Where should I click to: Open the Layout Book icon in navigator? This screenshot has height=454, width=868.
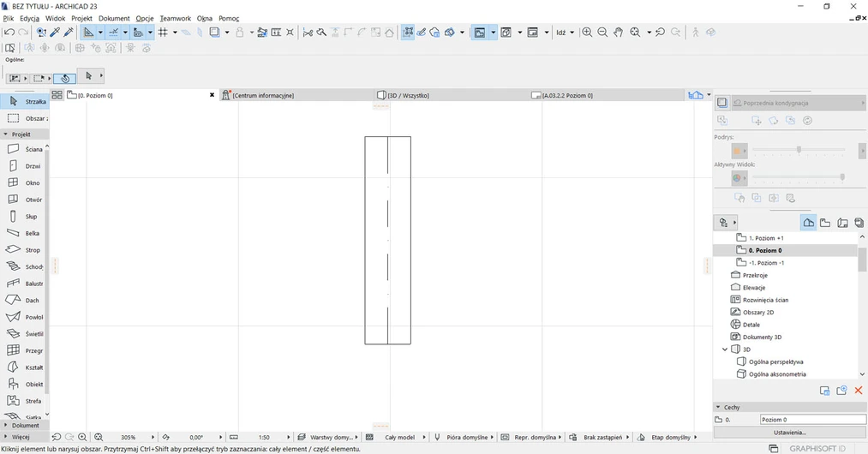point(842,223)
